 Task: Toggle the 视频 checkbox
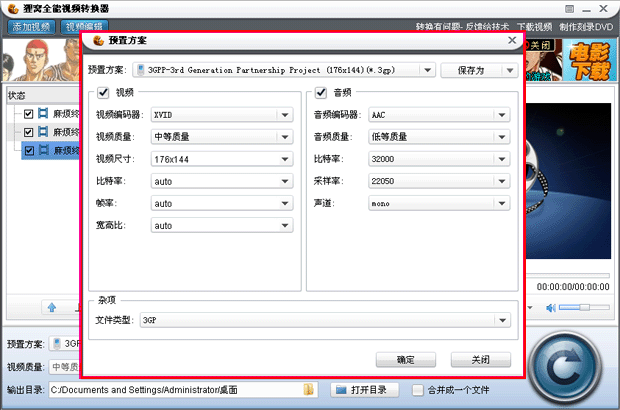tap(103, 94)
